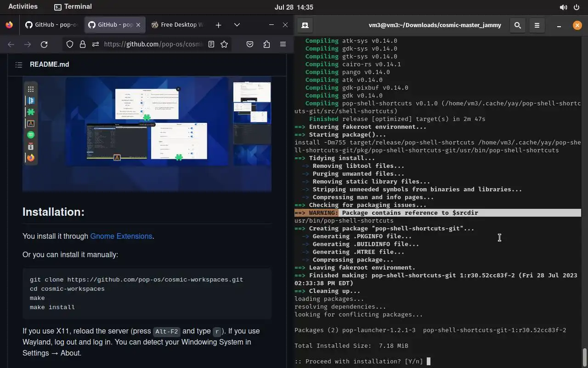
Task: Click the git clone command line
Action: point(136,280)
